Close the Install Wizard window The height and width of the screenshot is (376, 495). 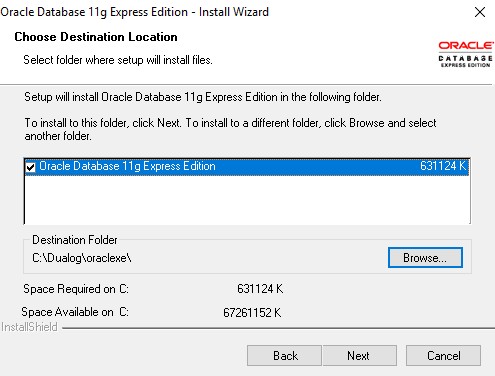(x=480, y=12)
